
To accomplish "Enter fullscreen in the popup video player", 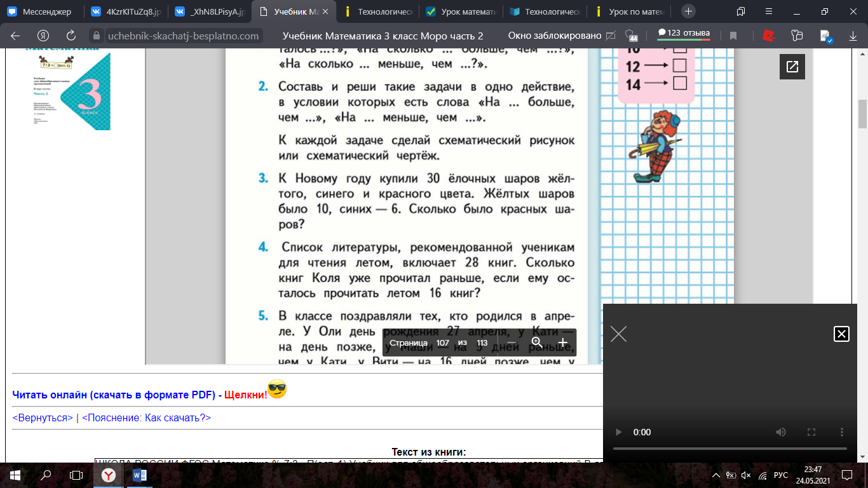I will pyautogui.click(x=811, y=432).
